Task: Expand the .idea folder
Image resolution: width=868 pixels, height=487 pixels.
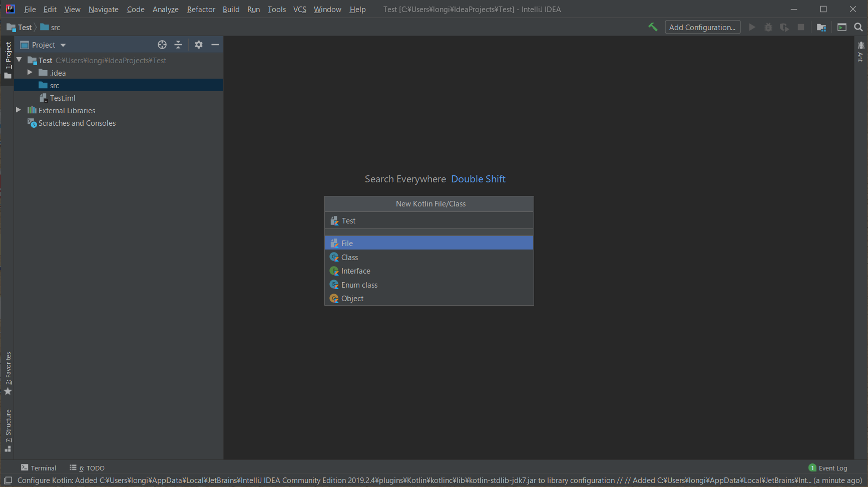Action: [30, 73]
